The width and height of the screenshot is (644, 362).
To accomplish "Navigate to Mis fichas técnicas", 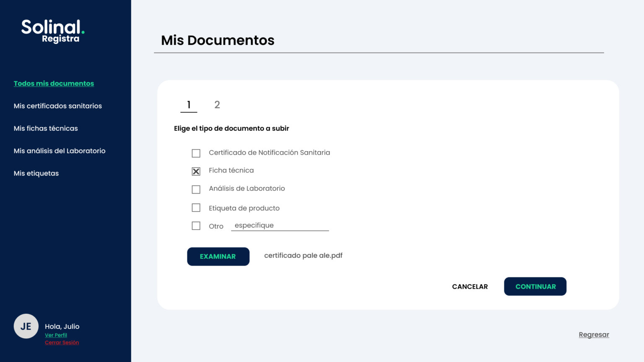I will [46, 128].
